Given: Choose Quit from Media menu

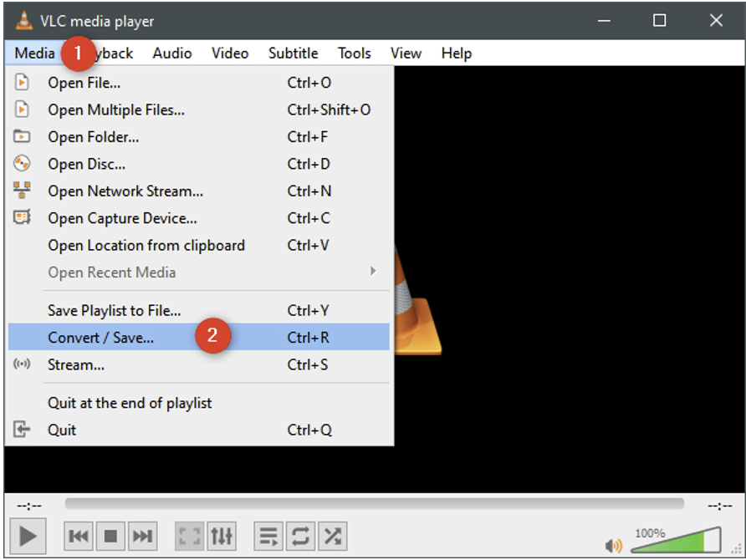Looking at the screenshot, I should coord(199,430).
